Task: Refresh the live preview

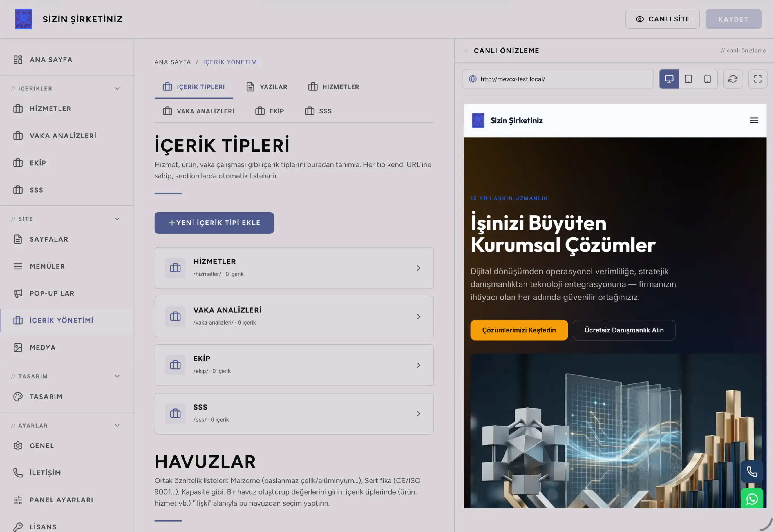Action: point(733,79)
